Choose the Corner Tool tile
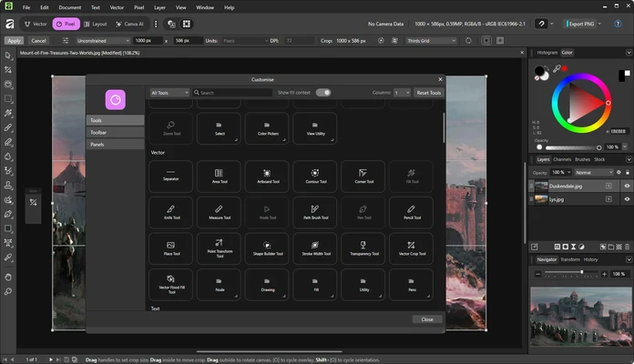This screenshot has width=634, height=364. point(363,177)
